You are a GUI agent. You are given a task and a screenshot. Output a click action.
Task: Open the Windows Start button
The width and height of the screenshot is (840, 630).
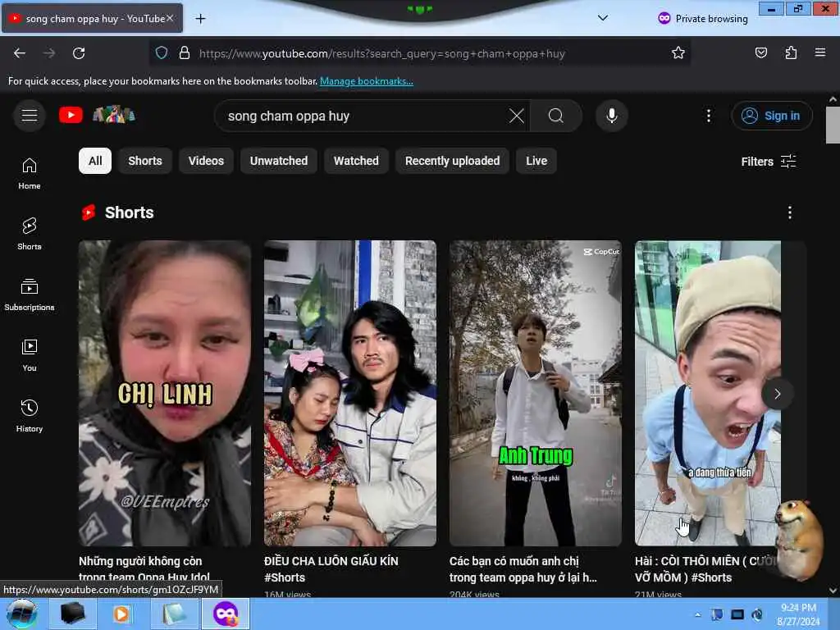pyautogui.click(x=22, y=614)
